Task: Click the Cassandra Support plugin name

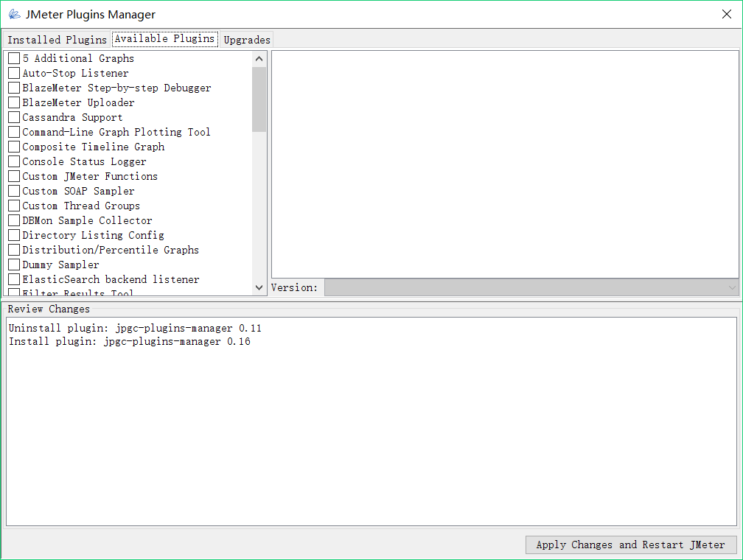Action: click(x=72, y=117)
